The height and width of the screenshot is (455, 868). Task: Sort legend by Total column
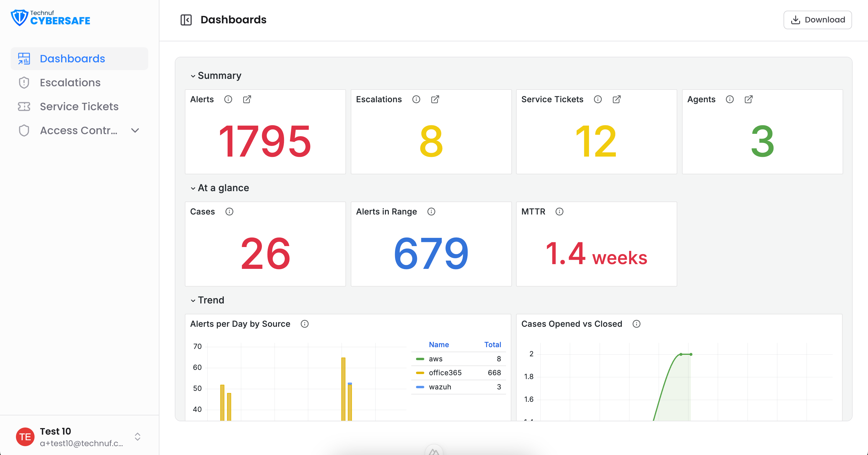pos(492,345)
